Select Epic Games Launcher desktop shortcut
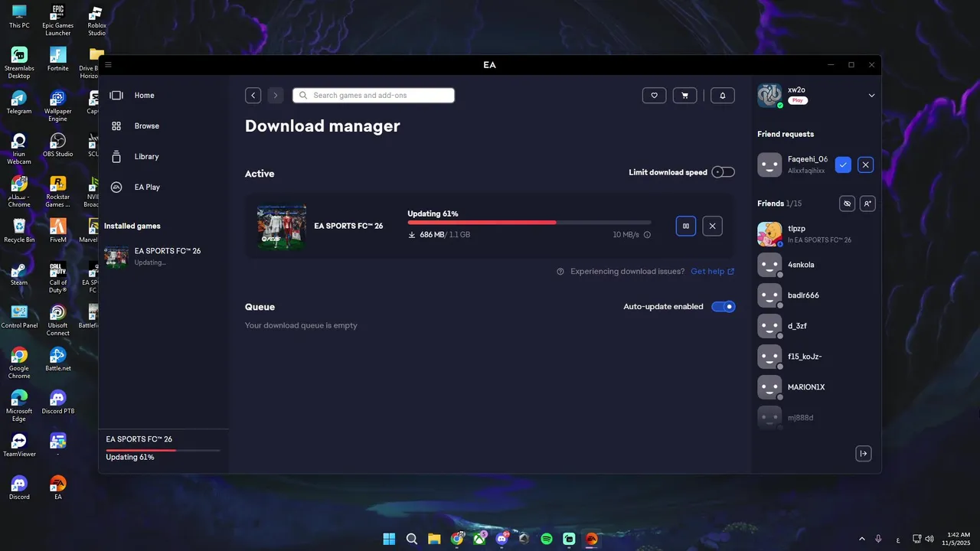 click(x=57, y=21)
